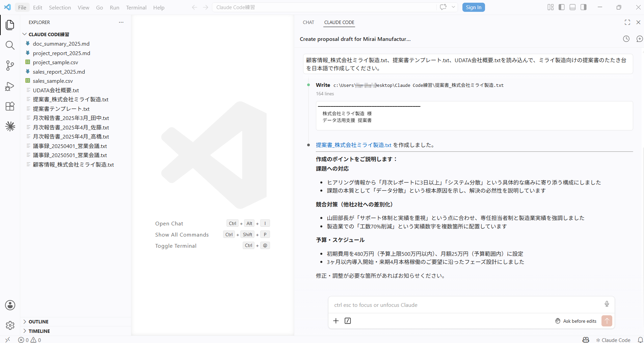
Task: Open the Search view in activity bar
Action: (10, 45)
